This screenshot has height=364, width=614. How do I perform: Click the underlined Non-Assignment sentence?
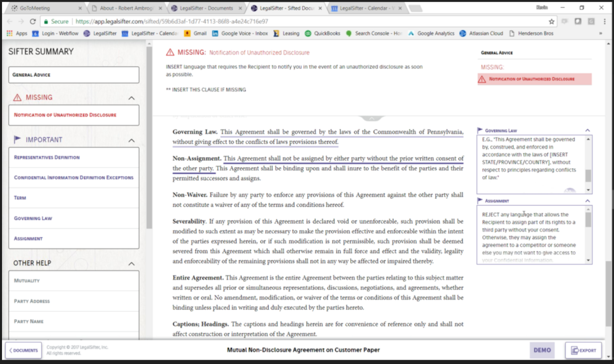click(318, 163)
